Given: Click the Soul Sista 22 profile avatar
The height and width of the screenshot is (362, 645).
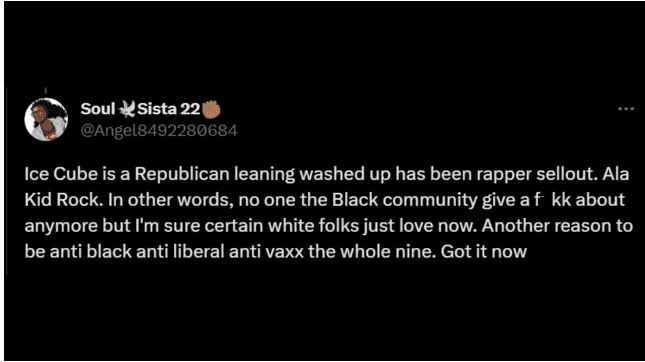Looking at the screenshot, I should point(46,120).
